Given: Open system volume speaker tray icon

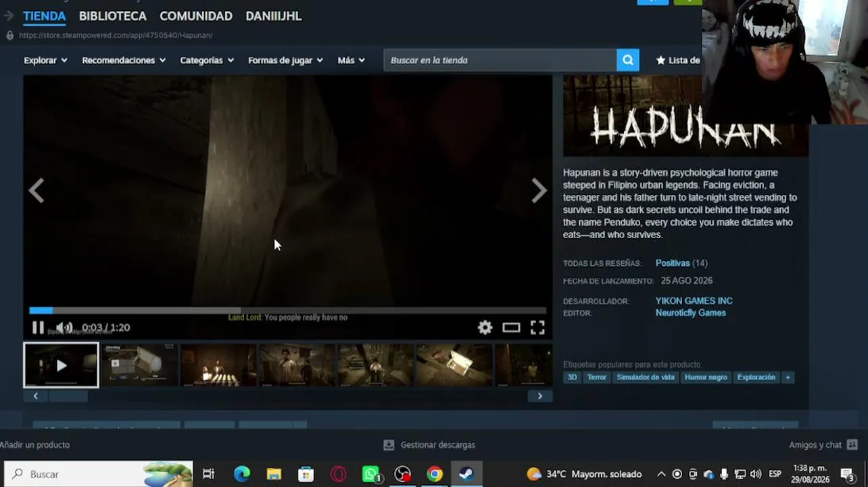Looking at the screenshot, I should (756, 474).
